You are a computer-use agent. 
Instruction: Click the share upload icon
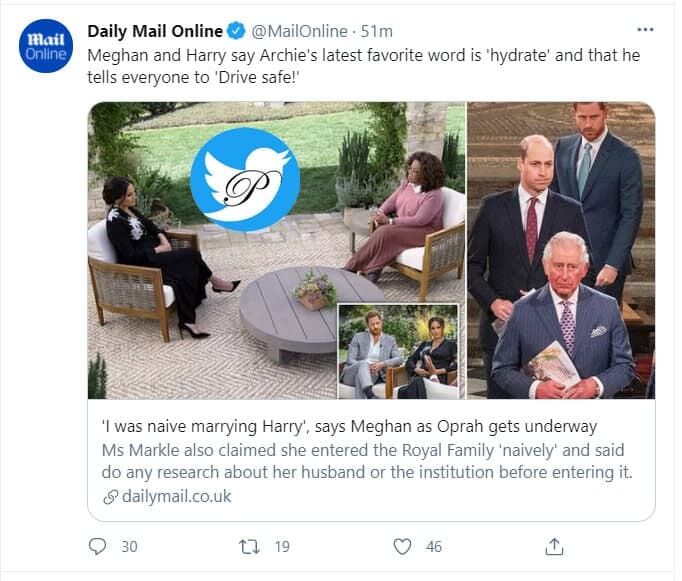(x=554, y=546)
